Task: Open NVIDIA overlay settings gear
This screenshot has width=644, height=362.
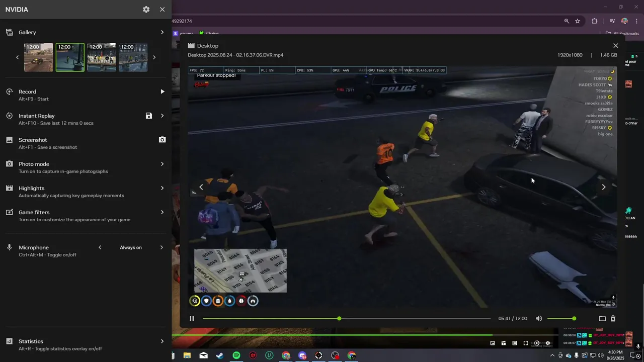Action: [146, 10]
